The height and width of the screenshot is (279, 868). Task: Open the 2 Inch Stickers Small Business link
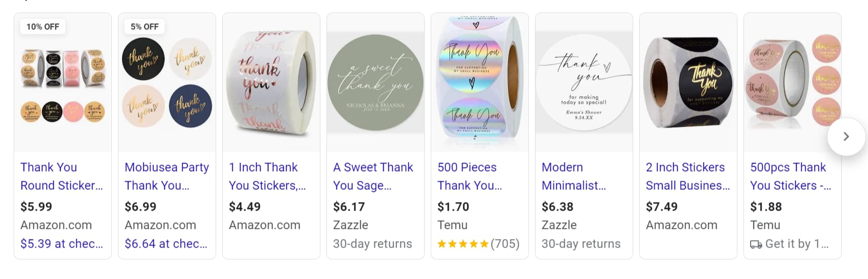(688, 176)
